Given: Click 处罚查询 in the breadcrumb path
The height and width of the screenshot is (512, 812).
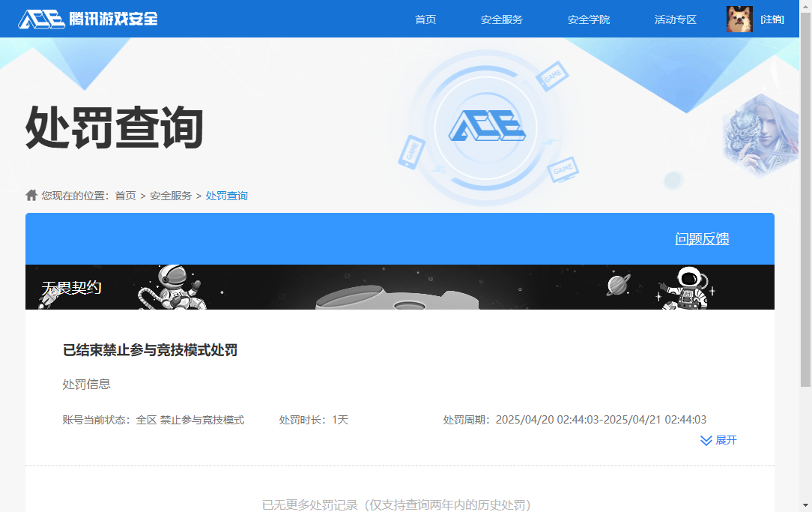Looking at the screenshot, I should 226,196.
